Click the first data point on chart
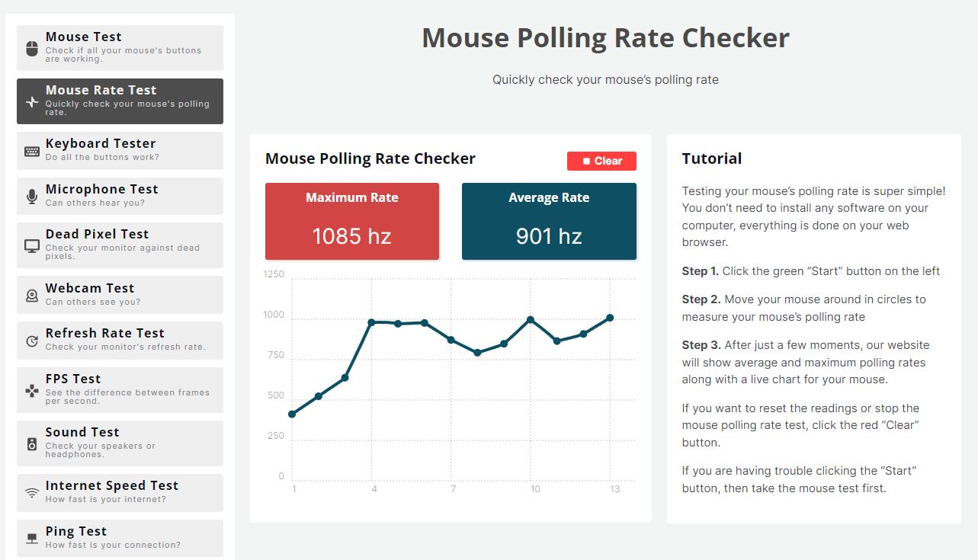This screenshot has height=560, width=978. [x=292, y=414]
